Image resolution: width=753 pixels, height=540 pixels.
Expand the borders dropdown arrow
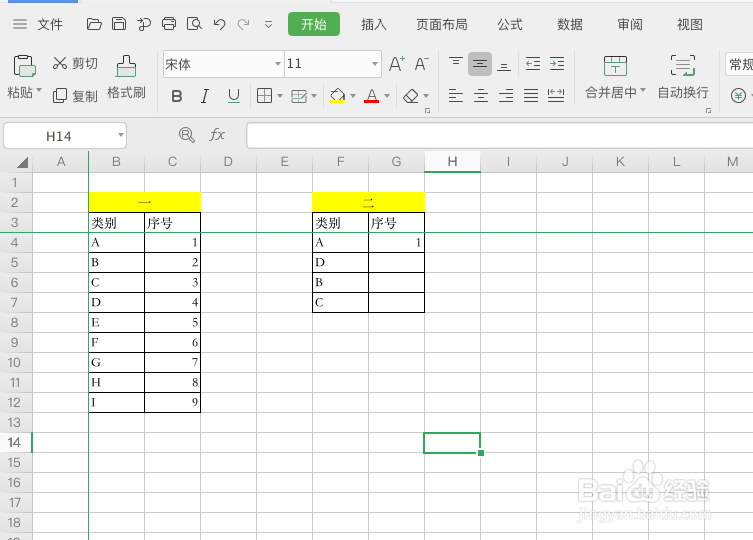pyautogui.click(x=279, y=96)
